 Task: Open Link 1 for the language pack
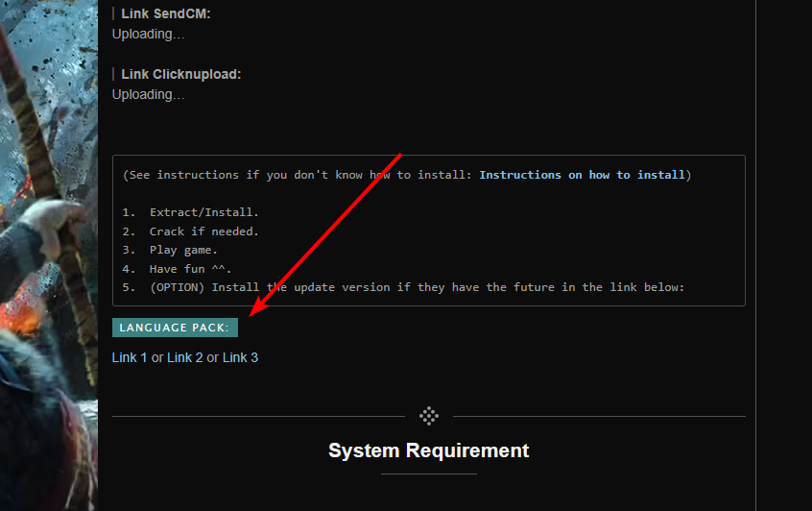(130, 357)
